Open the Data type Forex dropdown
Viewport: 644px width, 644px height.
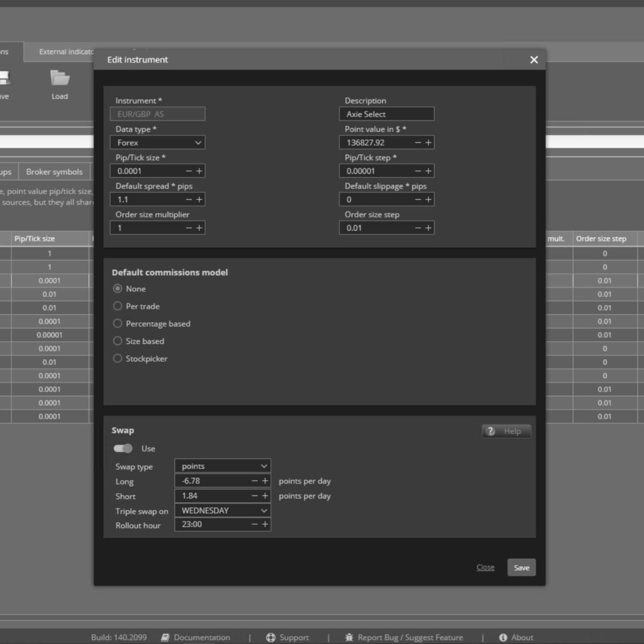157,143
